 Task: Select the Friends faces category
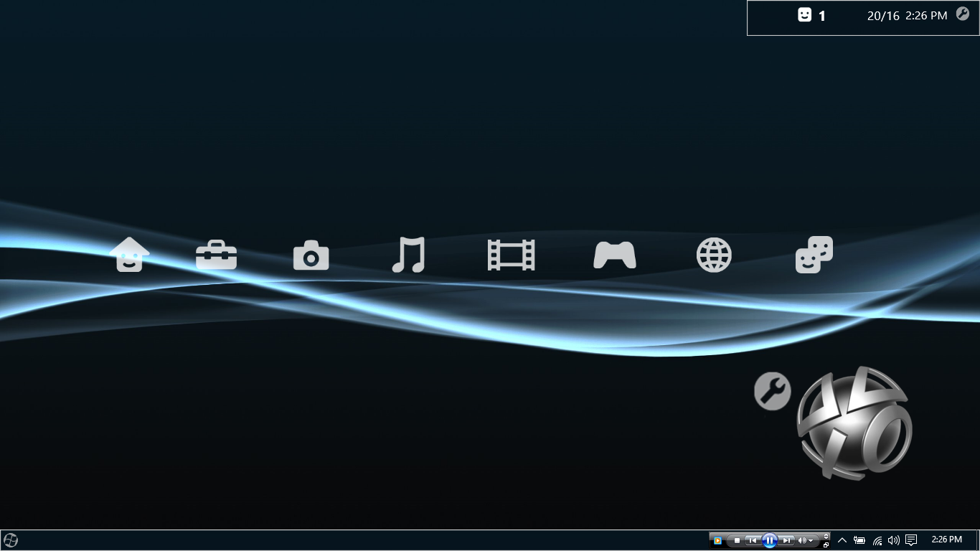(814, 255)
